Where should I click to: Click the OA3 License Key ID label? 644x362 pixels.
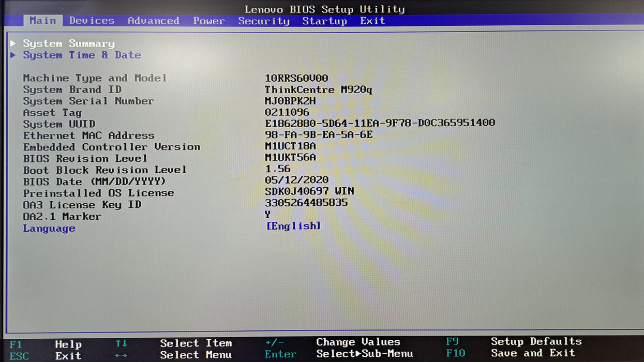pyautogui.click(x=82, y=205)
